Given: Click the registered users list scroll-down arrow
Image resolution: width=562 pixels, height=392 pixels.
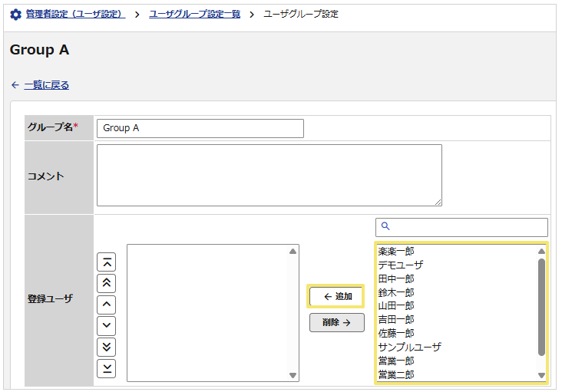Looking at the screenshot, I should (x=293, y=376).
